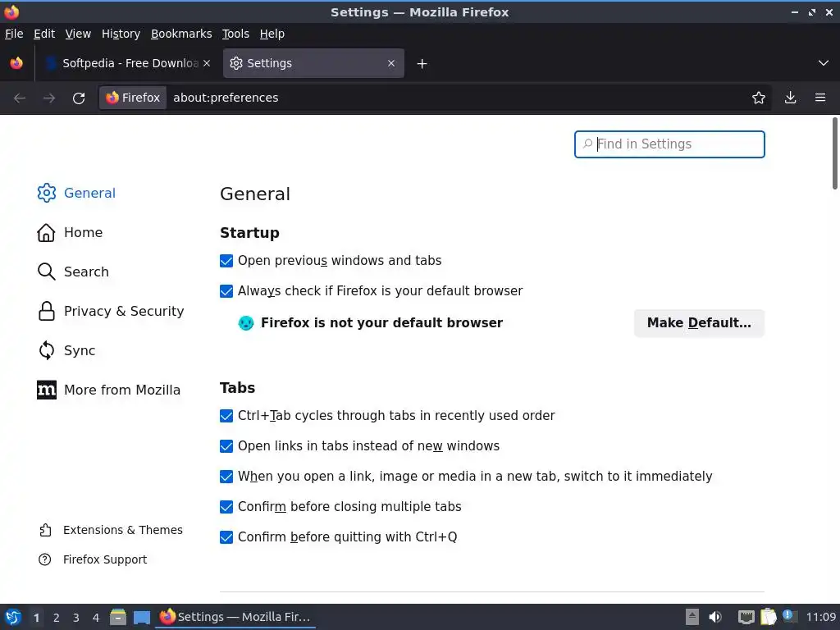Click the page vertical scrollbar thumb
The image size is (840, 630).
click(834, 153)
